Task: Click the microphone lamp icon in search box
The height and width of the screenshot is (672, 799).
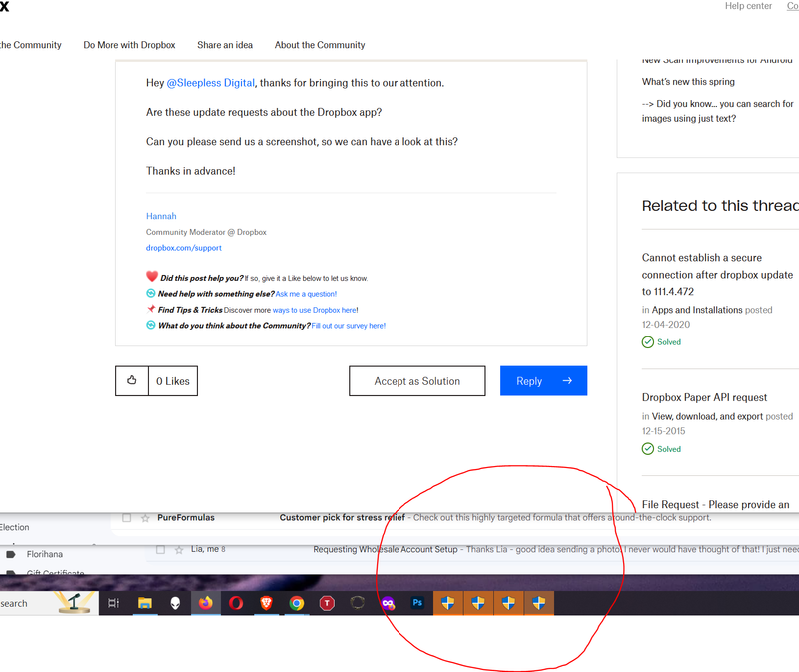Action: 74,603
